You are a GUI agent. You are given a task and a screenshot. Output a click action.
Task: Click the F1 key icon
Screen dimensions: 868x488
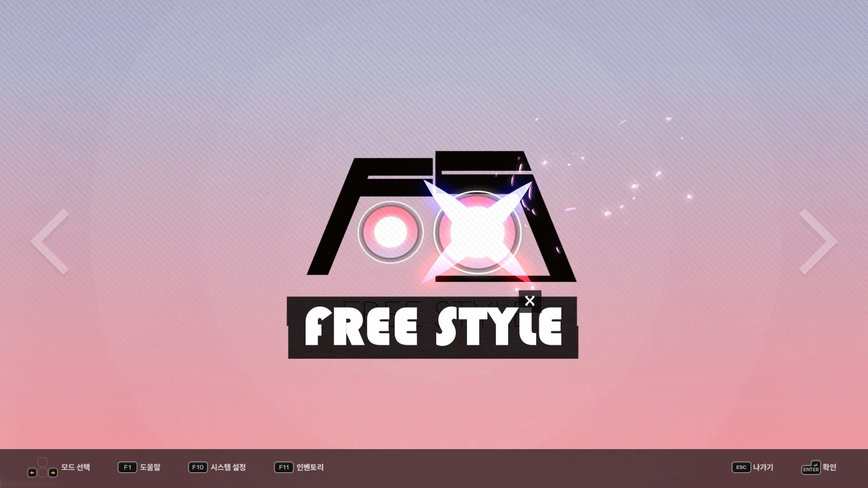coord(127,467)
